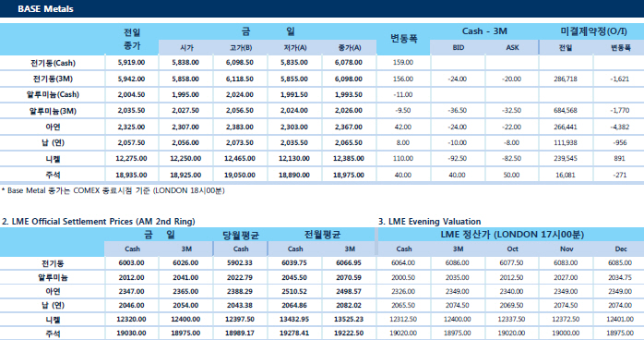Click 전기동(3M) ASK value -20.00

511,79
